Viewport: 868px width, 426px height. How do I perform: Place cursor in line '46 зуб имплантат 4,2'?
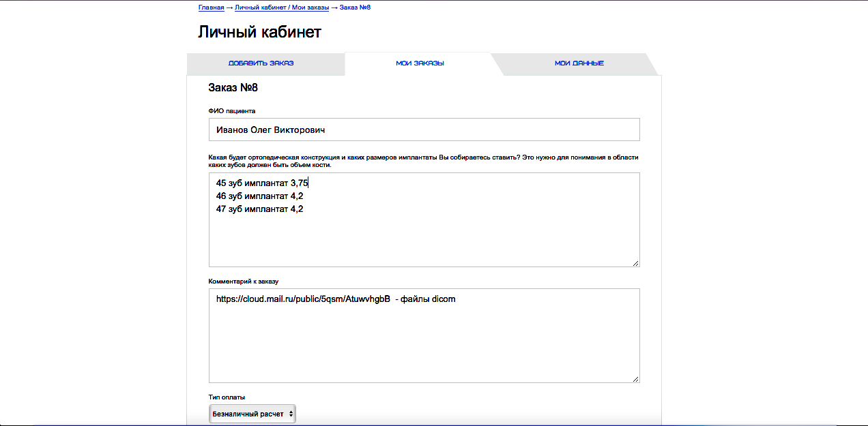[x=259, y=196]
